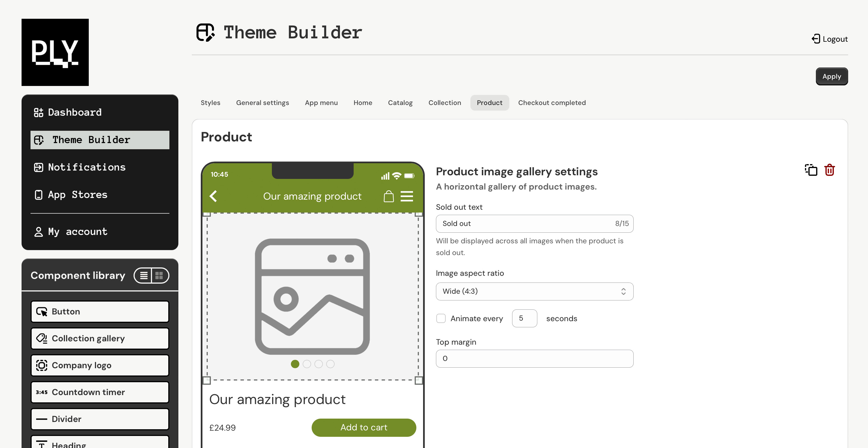Open the Dashboard sidebar item
Image resolution: width=868 pixels, height=448 pixels.
(x=75, y=112)
